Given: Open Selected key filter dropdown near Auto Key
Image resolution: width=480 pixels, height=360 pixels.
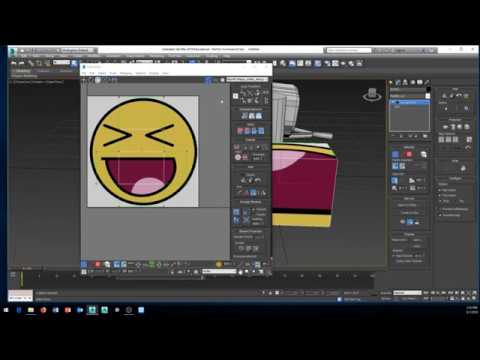Looking at the screenshot, I should (x=407, y=293).
